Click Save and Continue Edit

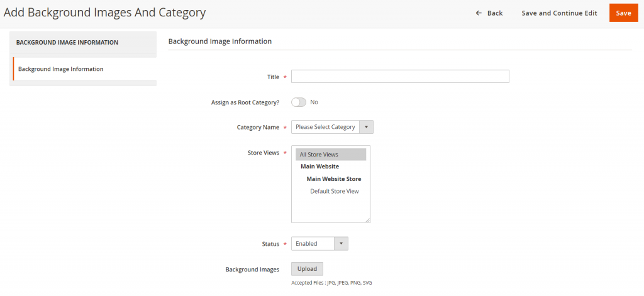click(559, 13)
